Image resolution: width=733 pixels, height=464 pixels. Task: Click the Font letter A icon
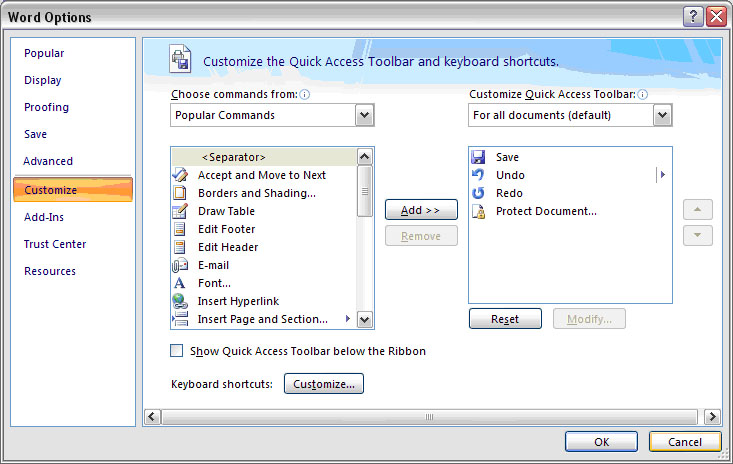tap(180, 283)
